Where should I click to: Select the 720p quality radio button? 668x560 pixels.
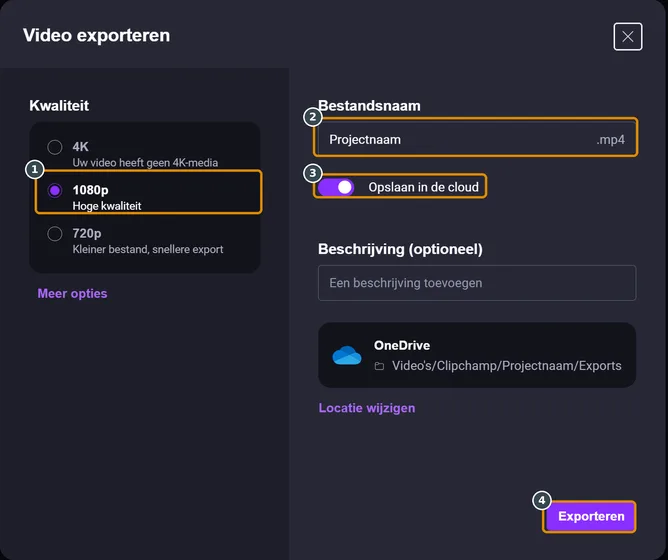click(x=55, y=234)
